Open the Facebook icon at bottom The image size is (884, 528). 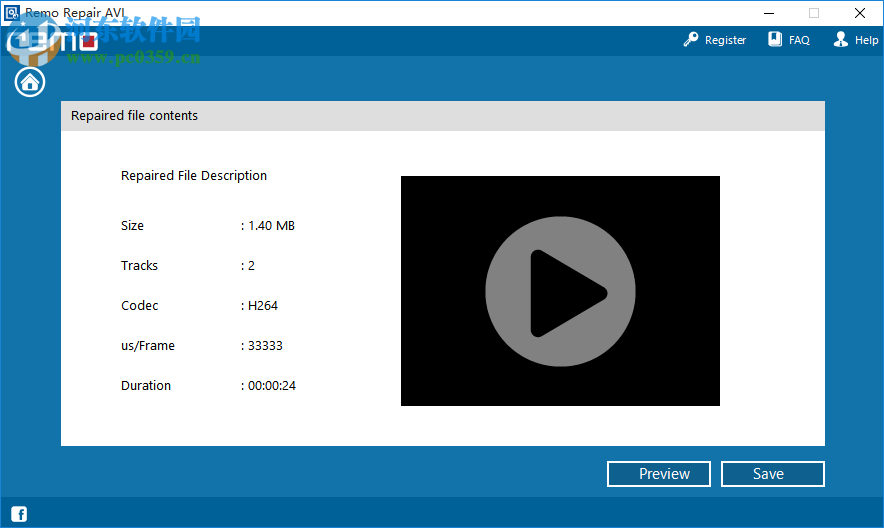19,514
